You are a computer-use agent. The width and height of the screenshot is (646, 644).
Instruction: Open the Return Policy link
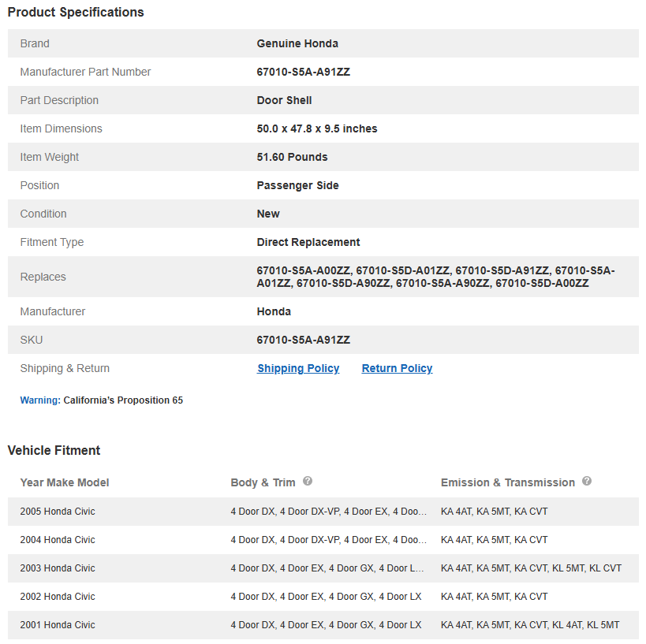pos(397,368)
